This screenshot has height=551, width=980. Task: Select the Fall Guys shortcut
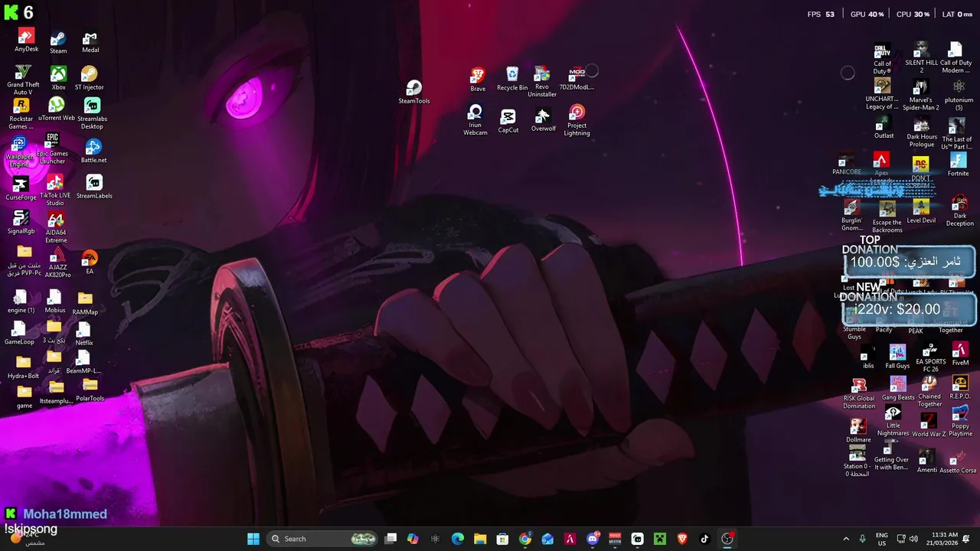[x=897, y=357]
